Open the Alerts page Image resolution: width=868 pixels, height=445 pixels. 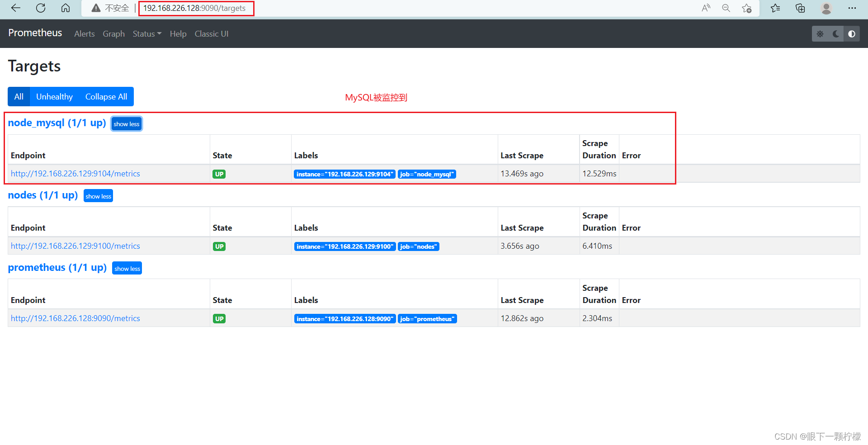pos(85,34)
